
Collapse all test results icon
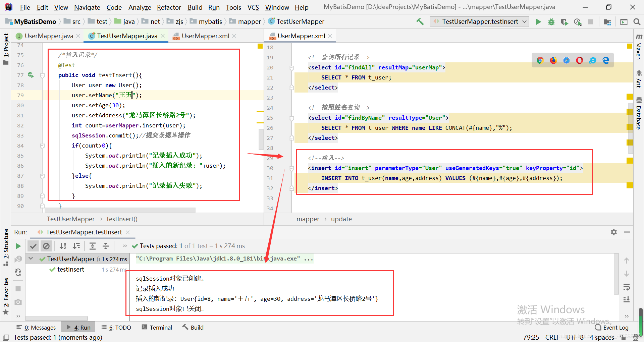tap(106, 246)
